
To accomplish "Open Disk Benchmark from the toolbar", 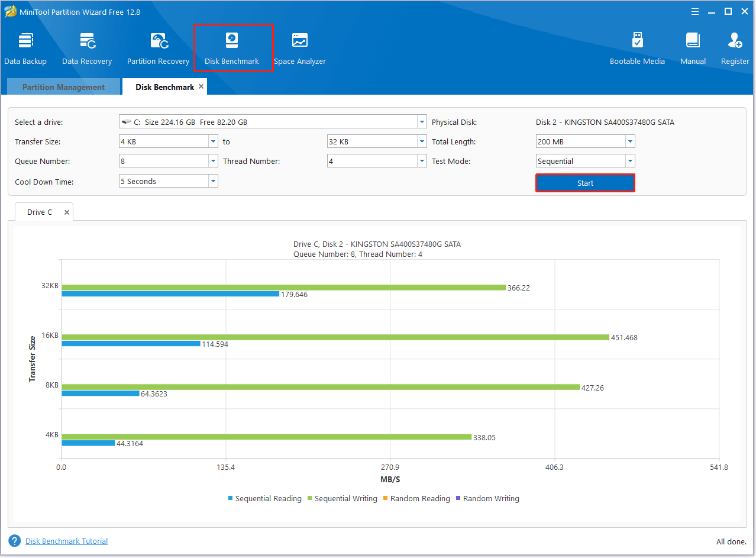I will (232, 49).
